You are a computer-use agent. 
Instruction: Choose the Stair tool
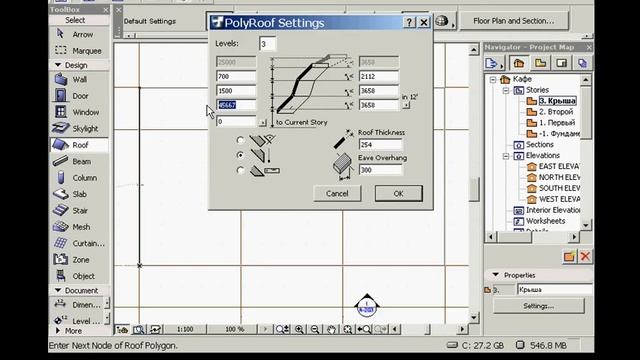tap(79, 210)
